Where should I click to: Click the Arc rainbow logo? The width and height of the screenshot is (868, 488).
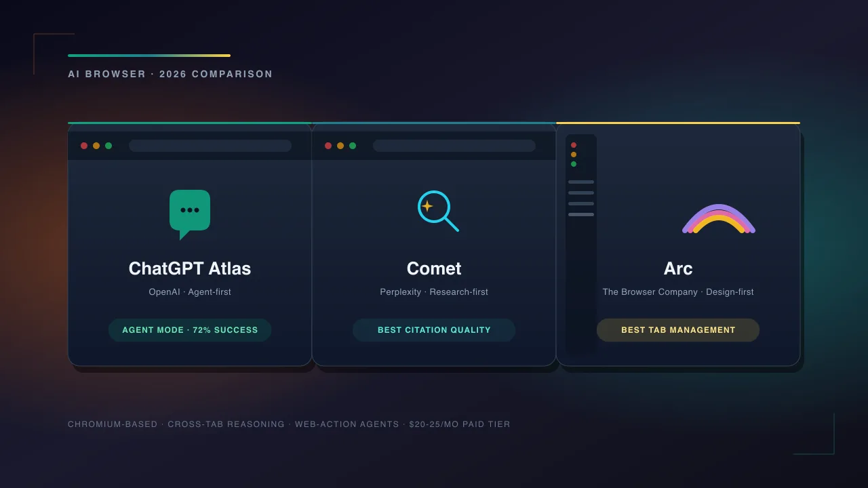coord(719,218)
